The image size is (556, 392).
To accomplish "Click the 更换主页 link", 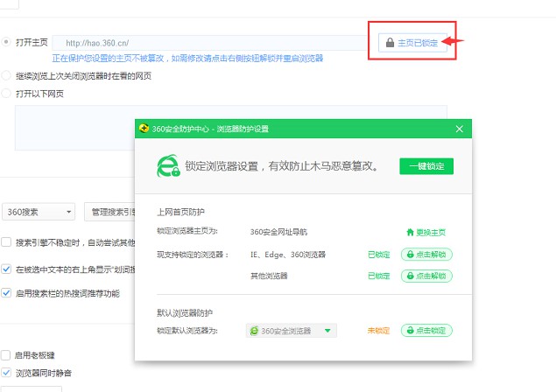I will click(426, 233).
